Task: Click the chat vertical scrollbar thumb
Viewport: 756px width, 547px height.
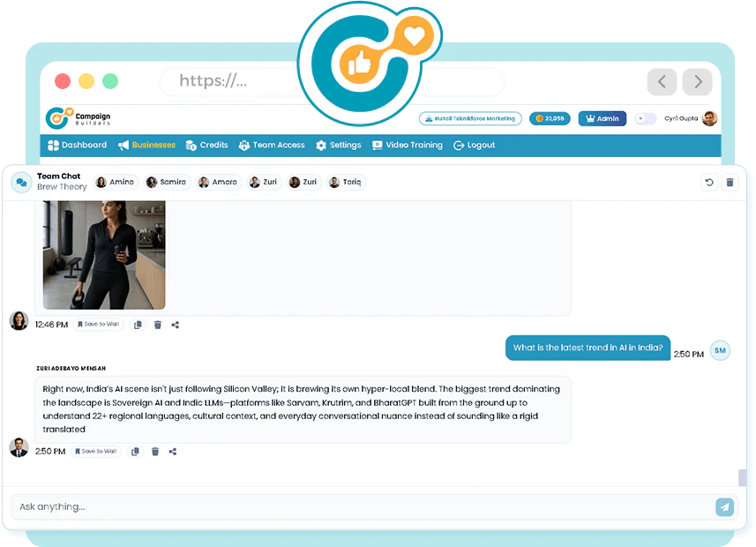Action: point(743,477)
